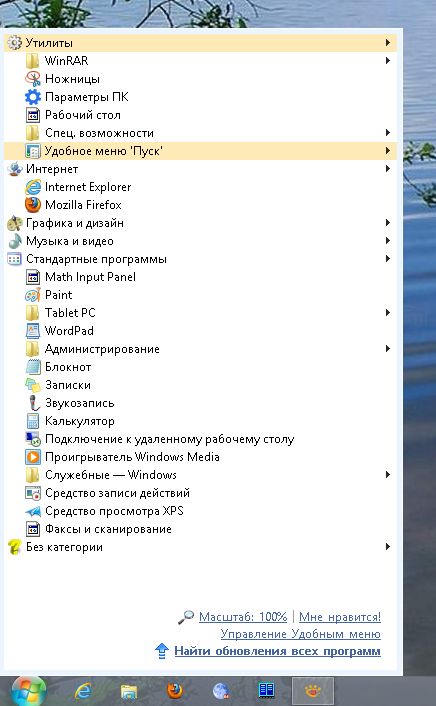Click the Проигрыватель Windows Media label
436x706 pixels.
click(x=132, y=457)
